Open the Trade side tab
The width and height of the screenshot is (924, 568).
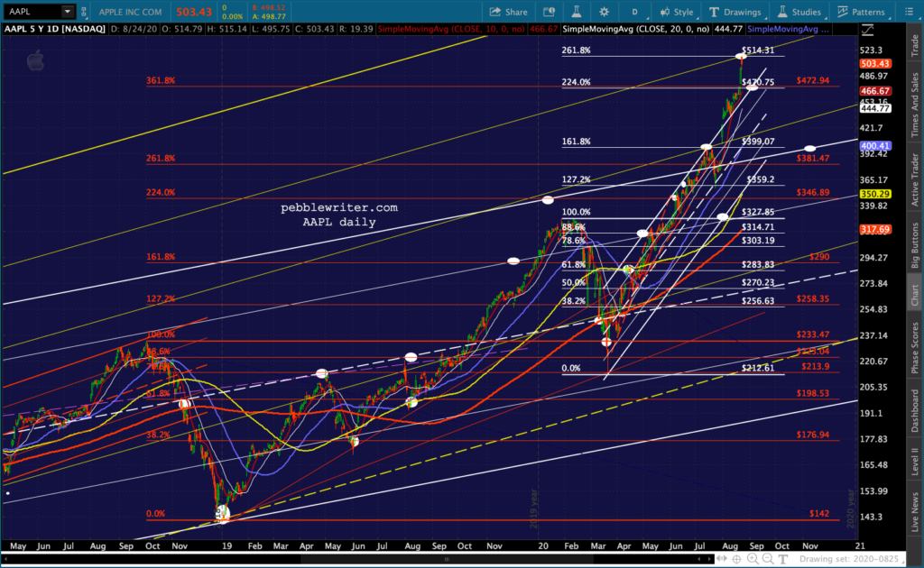pos(915,46)
